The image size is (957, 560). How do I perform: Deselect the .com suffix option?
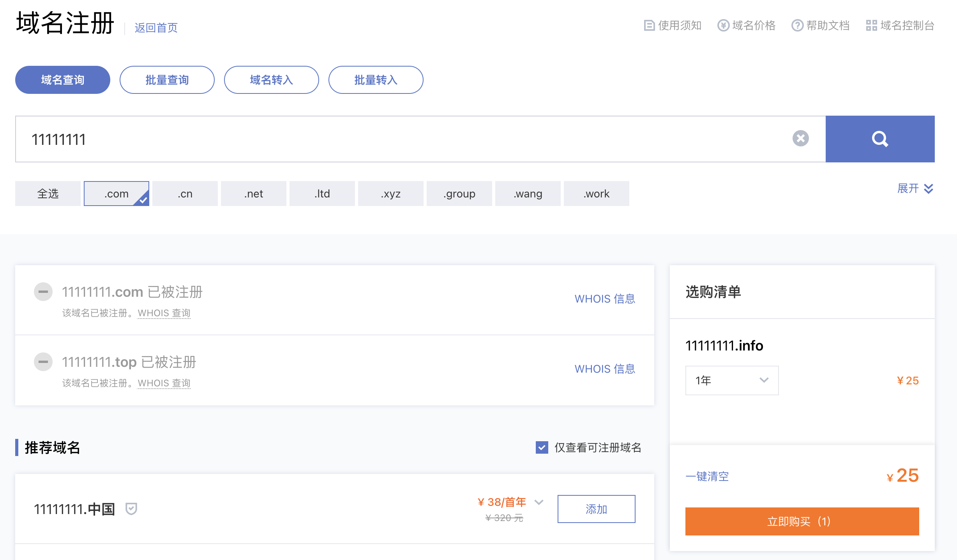[116, 194]
